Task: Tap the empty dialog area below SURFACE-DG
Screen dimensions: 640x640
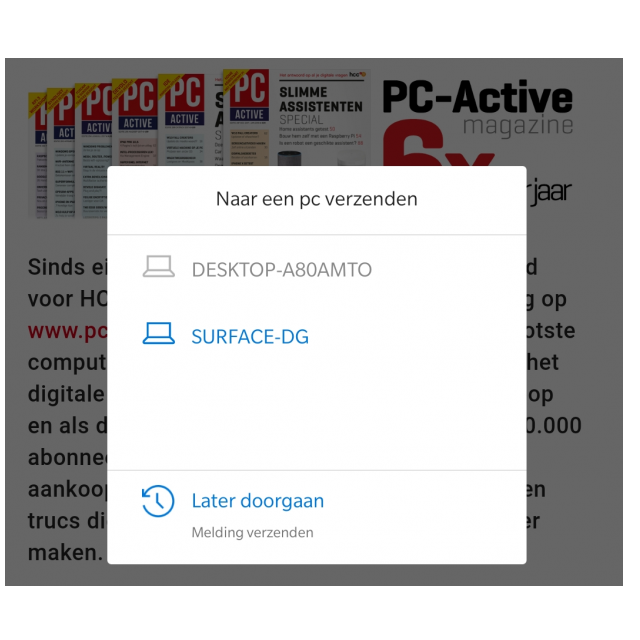Action: click(316, 412)
